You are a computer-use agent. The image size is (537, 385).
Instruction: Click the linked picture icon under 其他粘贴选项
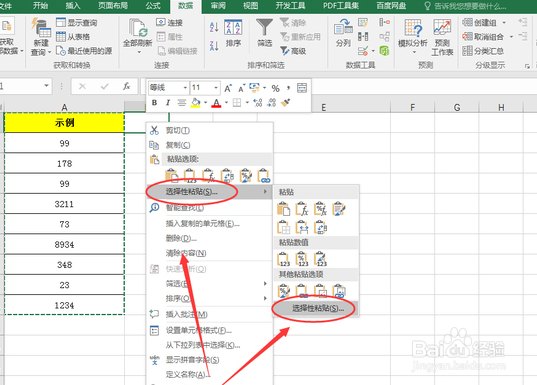point(339,290)
